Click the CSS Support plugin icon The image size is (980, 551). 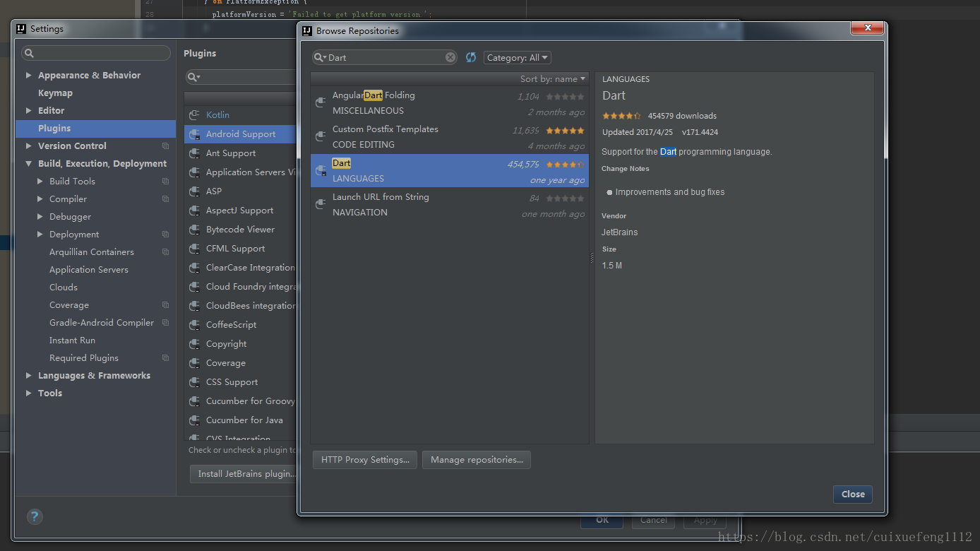(x=194, y=382)
